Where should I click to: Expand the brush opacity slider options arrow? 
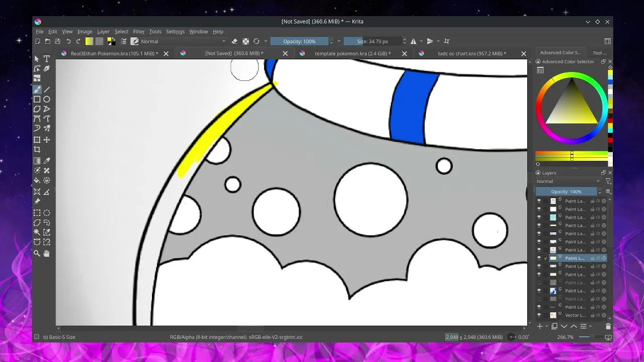point(339,41)
